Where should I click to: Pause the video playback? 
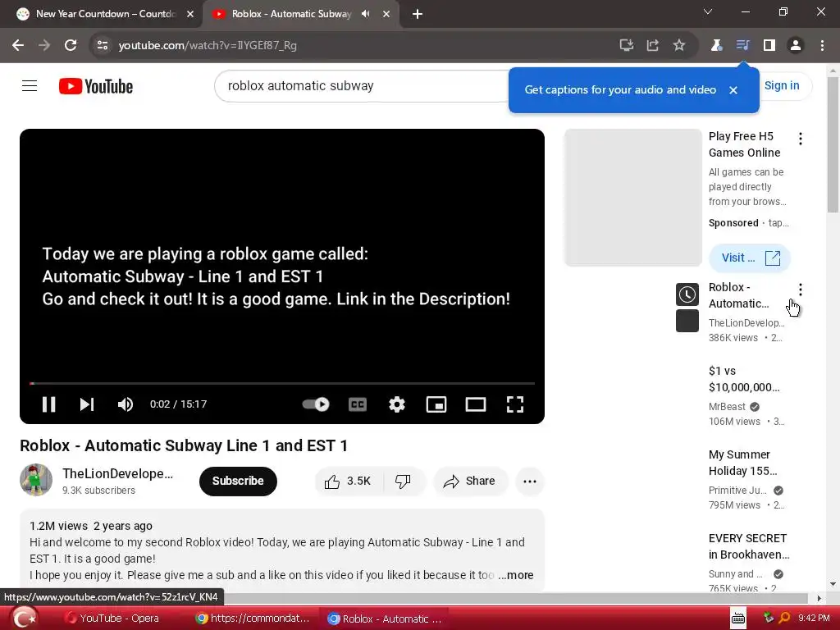point(48,404)
